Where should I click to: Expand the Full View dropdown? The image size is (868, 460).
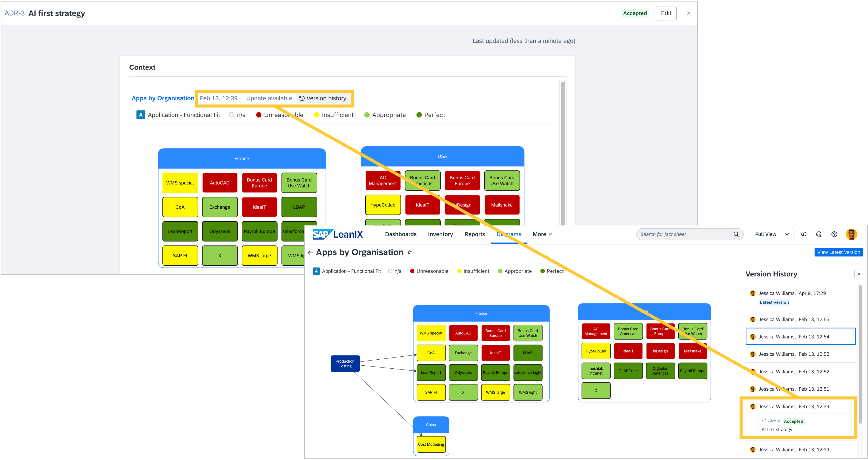772,234
